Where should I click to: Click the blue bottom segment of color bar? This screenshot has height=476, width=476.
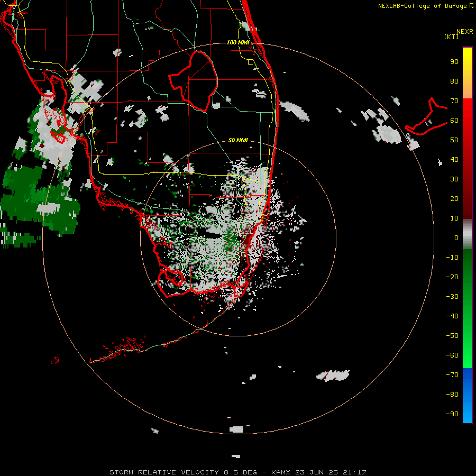pos(467,395)
